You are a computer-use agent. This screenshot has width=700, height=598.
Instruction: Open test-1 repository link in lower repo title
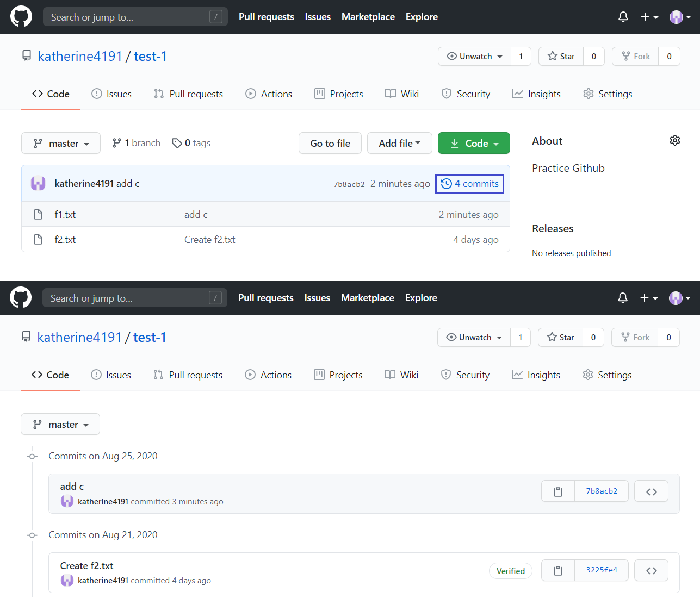tap(150, 337)
